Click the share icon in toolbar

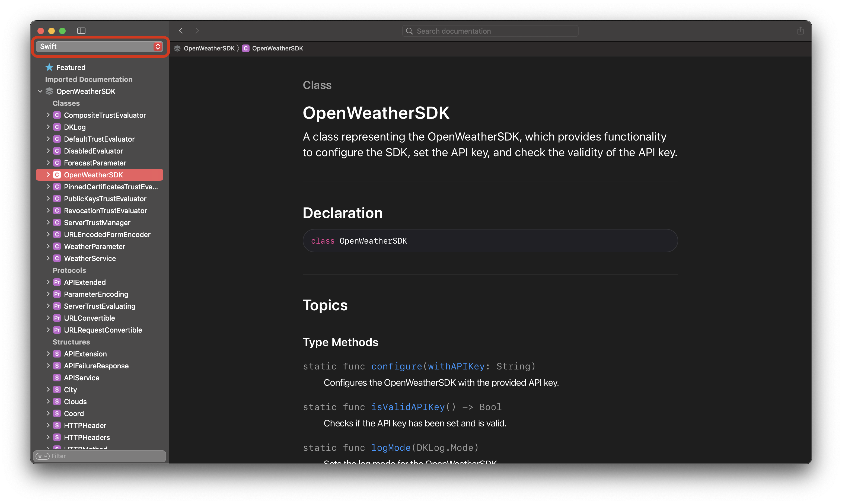[800, 31]
